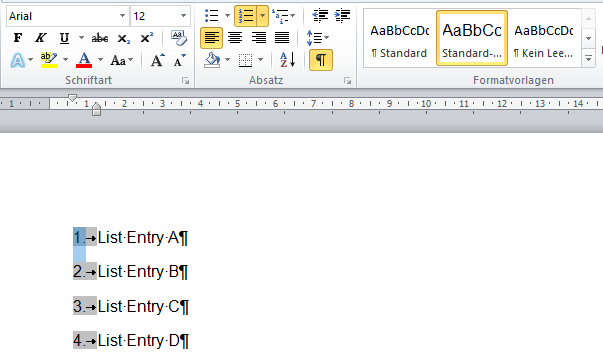Viewport: 603px width, 364px height.
Task: Open highlight color dropdown arrow
Action: (65, 60)
